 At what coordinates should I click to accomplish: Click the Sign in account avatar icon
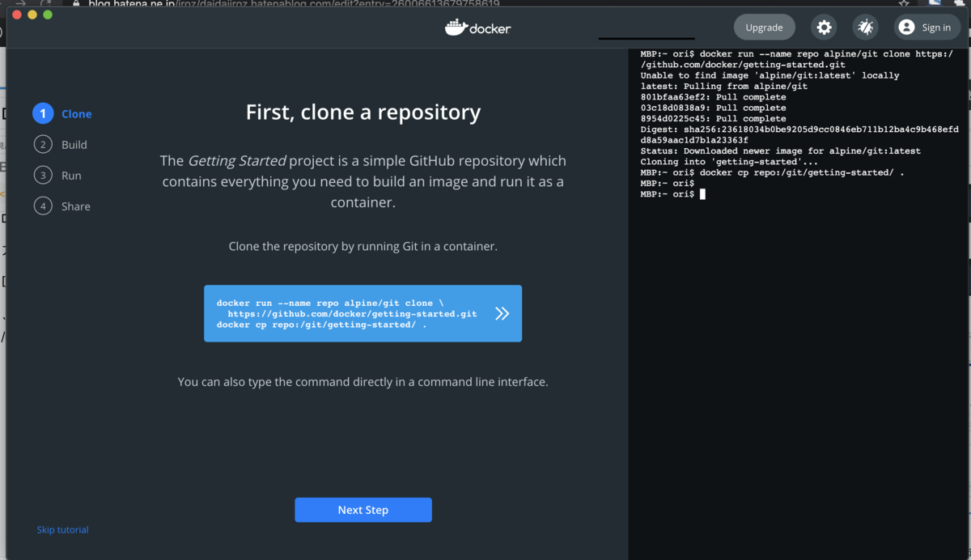906,28
